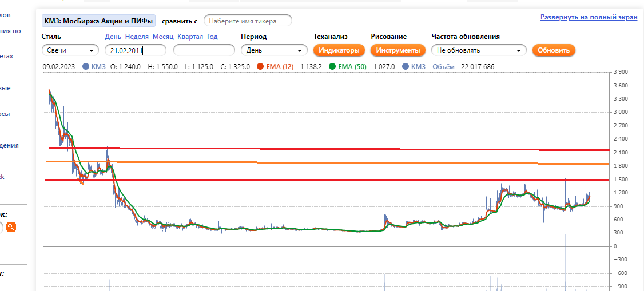Image resolution: width=644 pixels, height=291 pixels.
Task: Pick the День date range link
Action: coord(113,37)
